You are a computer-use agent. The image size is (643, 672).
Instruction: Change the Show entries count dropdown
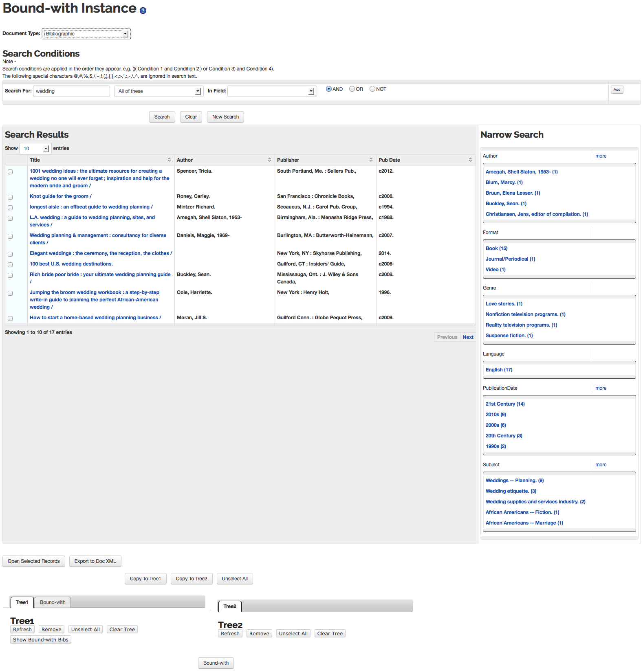tap(34, 148)
